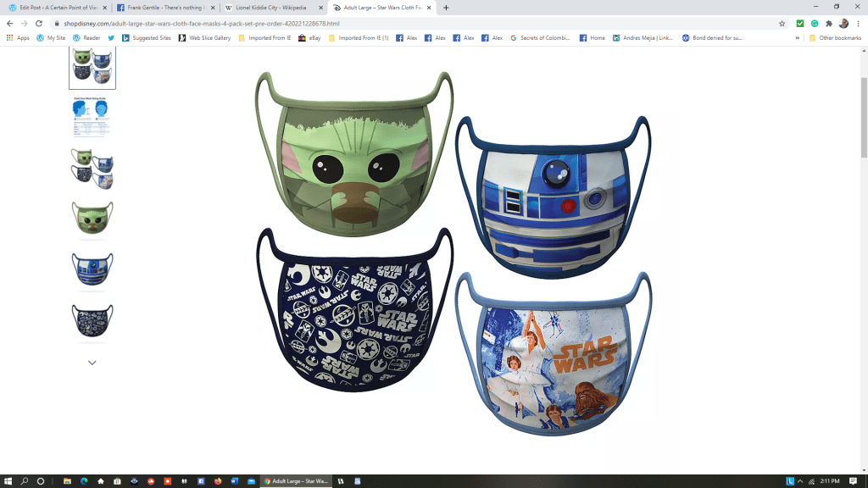The height and width of the screenshot is (488, 868).
Task: Select the Baby Yoda mask thumbnail
Action: (x=92, y=218)
